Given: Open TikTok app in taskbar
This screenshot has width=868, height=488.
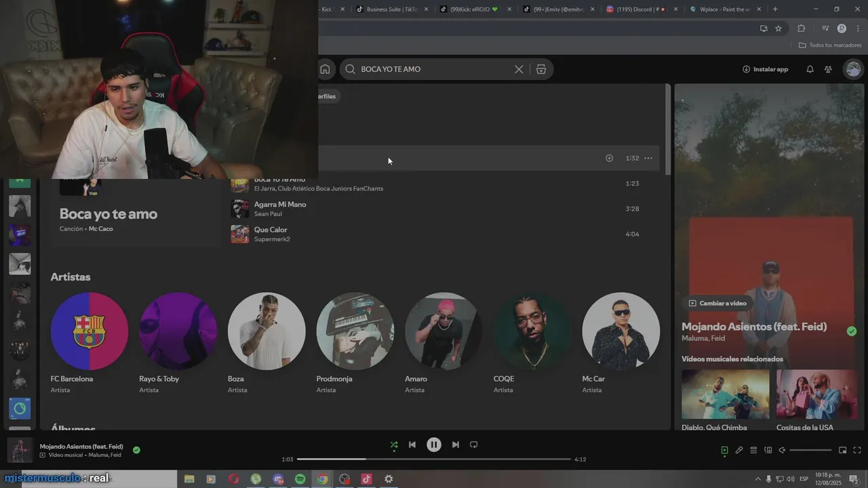Looking at the screenshot, I should (367, 479).
